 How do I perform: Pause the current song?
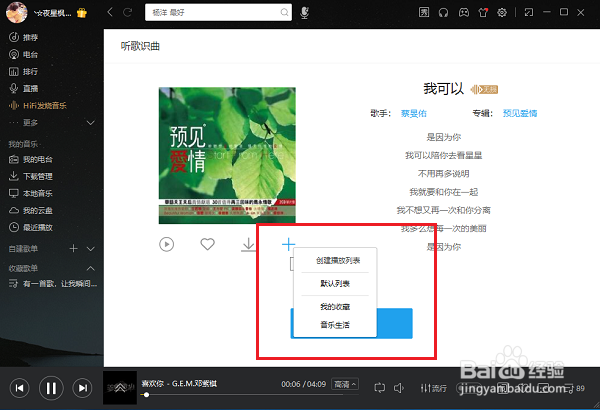[x=51, y=388]
